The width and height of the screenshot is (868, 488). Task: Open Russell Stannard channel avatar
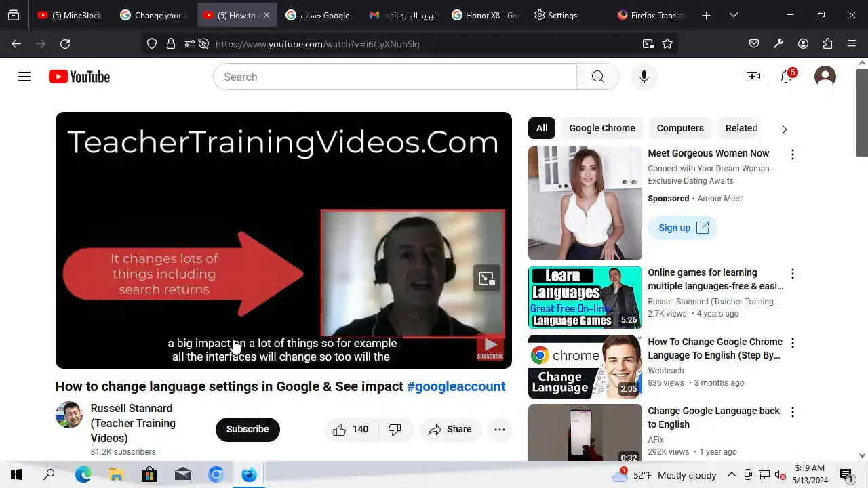[x=69, y=415]
